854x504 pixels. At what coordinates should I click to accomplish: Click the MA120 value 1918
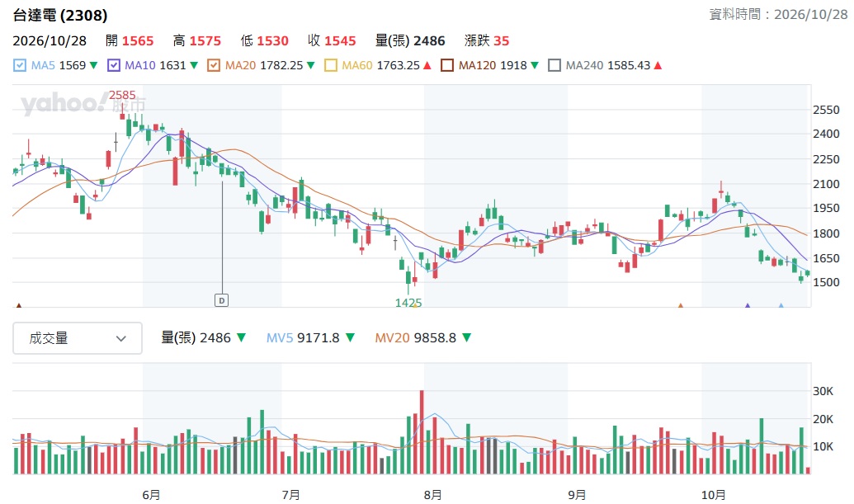coord(513,65)
